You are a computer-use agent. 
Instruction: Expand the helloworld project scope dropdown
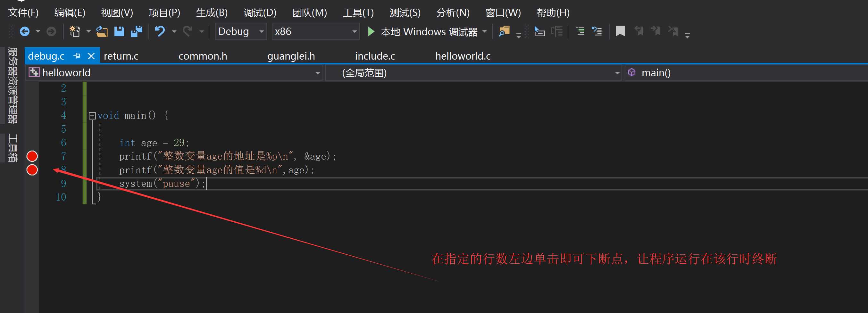click(x=317, y=73)
